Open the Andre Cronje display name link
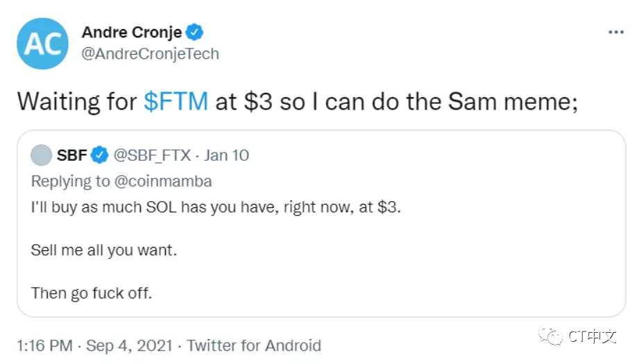 [132, 32]
